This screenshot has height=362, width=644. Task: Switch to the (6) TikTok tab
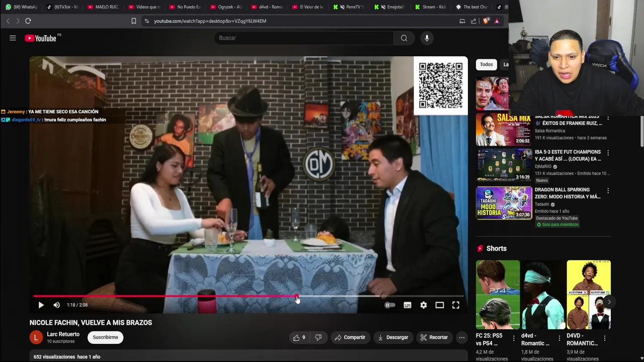(x=63, y=7)
